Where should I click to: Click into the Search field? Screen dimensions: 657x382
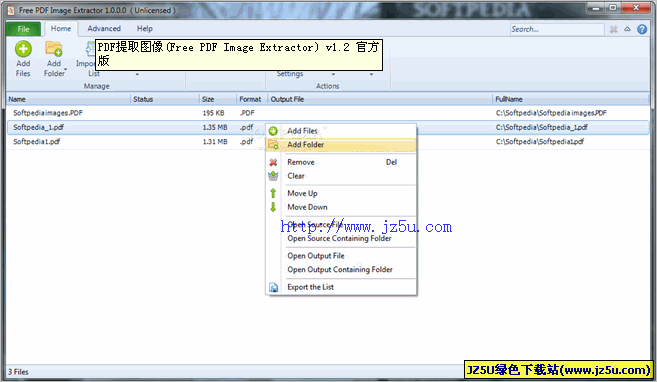point(557,29)
